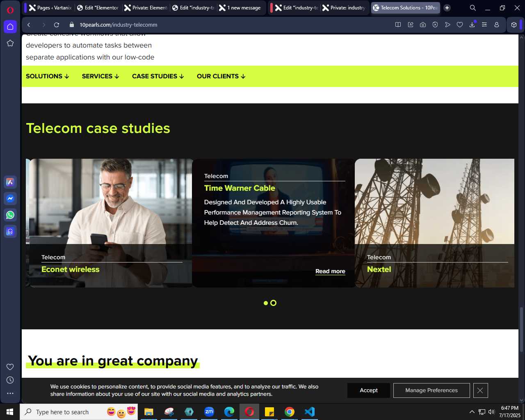Click the volume speaker tray icon
The width and height of the screenshot is (525, 420).
click(x=491, y=412)
